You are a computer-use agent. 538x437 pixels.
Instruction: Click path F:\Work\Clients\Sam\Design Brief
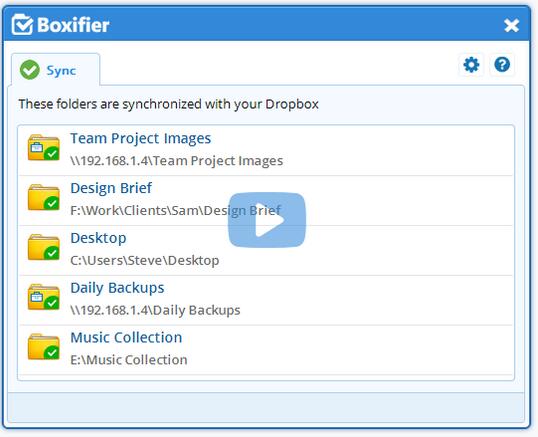(x=175, y=210)
